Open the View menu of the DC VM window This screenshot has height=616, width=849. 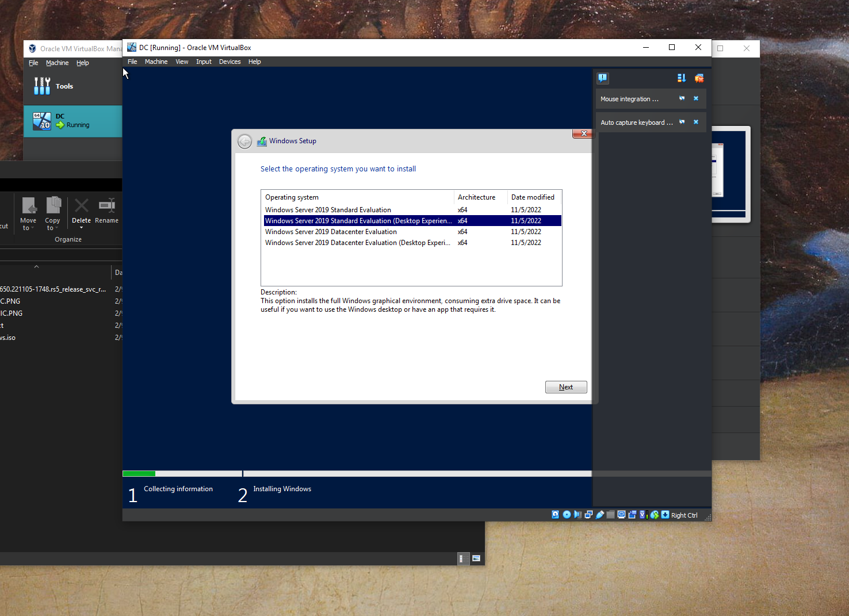pyautogui.click(x=182, y=62)
